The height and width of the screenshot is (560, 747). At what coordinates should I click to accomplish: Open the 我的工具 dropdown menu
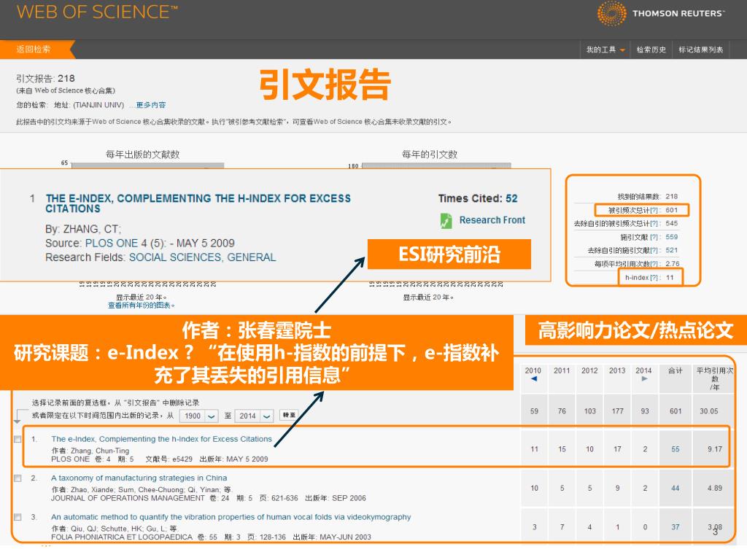click(605, 50)
